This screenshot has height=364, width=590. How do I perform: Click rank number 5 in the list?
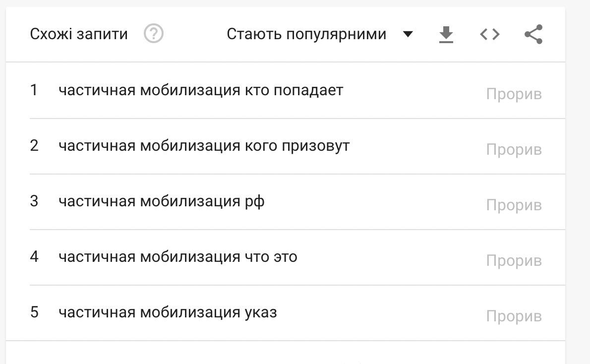[34, 312]
